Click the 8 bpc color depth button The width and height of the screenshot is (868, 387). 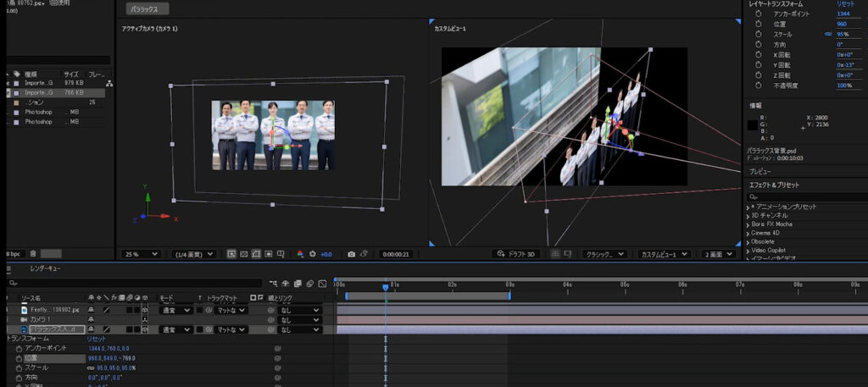12,253
